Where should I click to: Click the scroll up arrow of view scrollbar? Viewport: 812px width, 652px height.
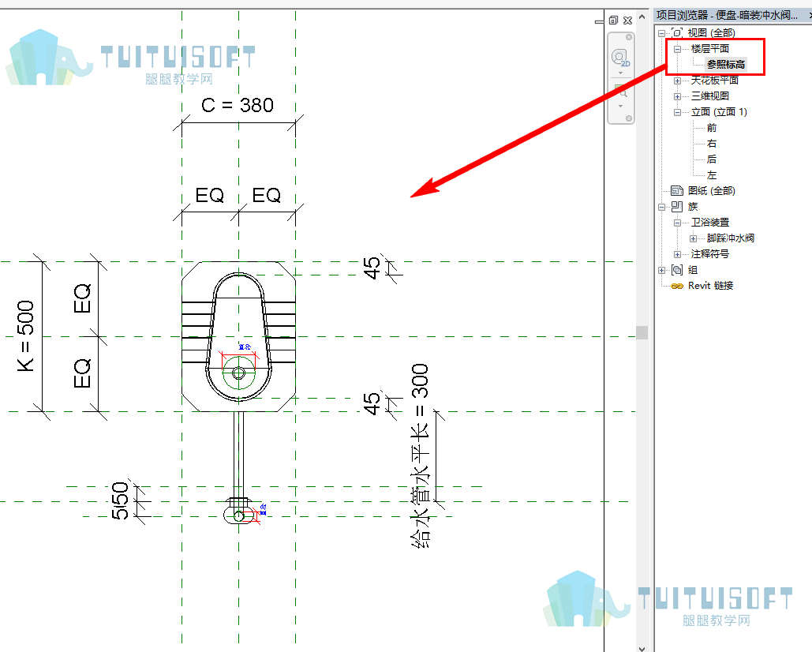pyautogui.click(x=642, y=17)
